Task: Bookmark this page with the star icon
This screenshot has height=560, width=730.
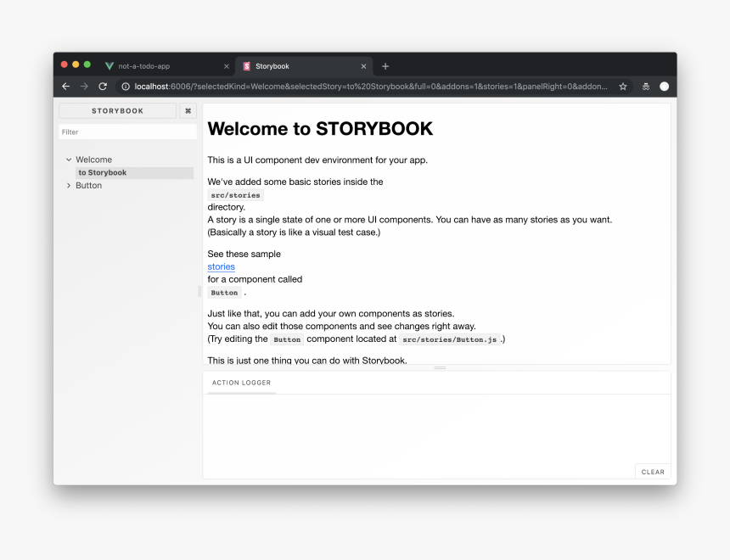Action: [x=623, y=86]
